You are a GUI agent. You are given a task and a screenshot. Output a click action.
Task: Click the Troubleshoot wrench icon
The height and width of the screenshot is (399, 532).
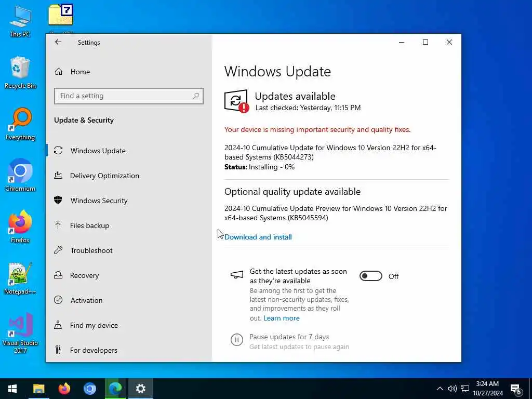click(x=58, y=250)
